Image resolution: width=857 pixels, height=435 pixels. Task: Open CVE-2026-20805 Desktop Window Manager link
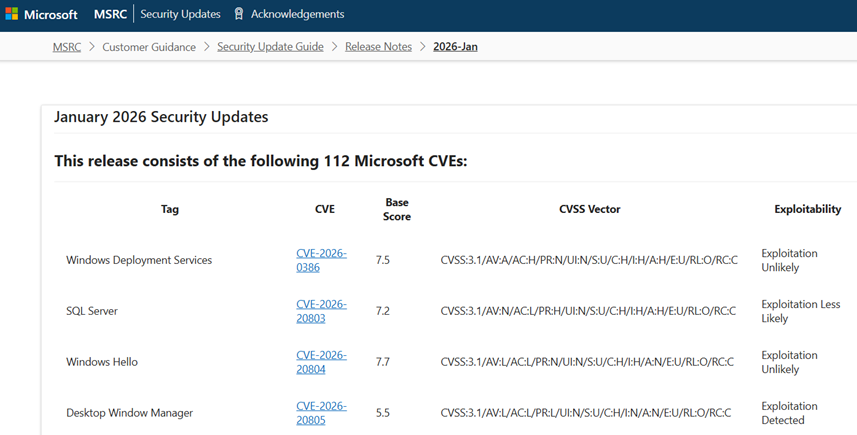click(321, 413)
